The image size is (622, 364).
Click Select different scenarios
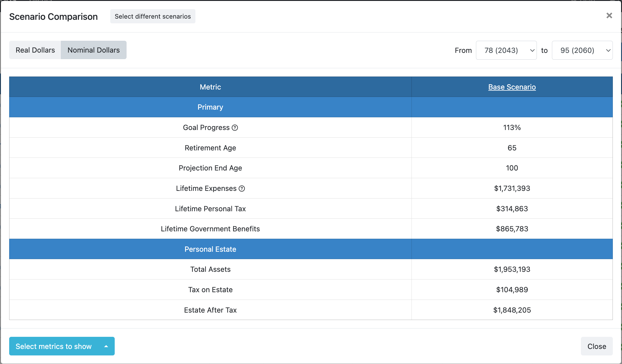pos(153,16)
